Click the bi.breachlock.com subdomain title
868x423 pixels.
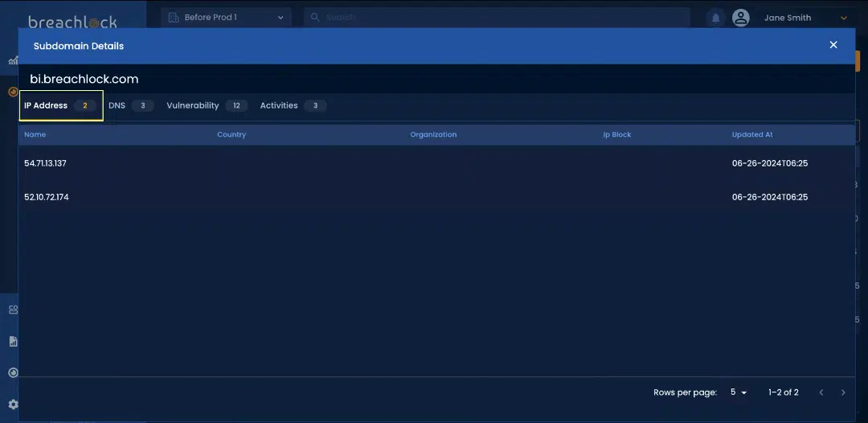[84, 79]
